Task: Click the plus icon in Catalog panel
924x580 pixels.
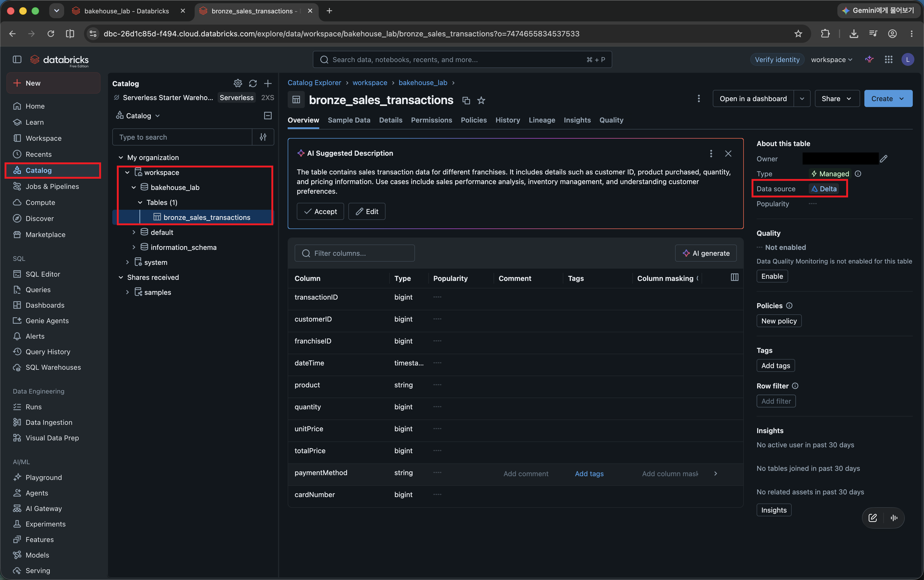Action: click(x=268, y=83)
